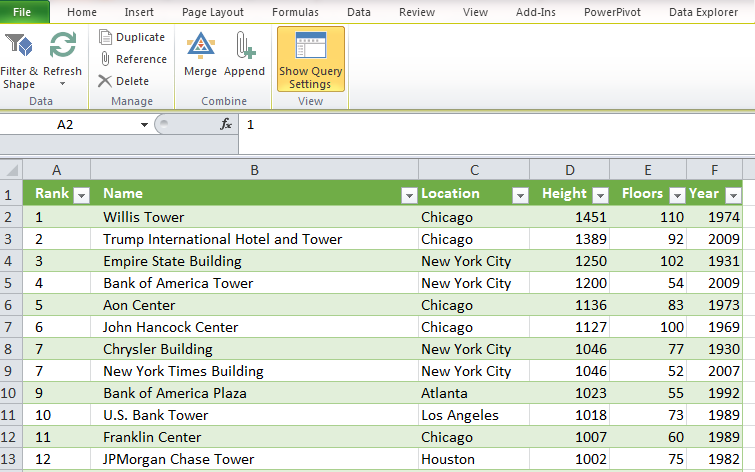755x472 pixels.
Task: Open the Year column filter dropdown
Action: tap(733, 195)
